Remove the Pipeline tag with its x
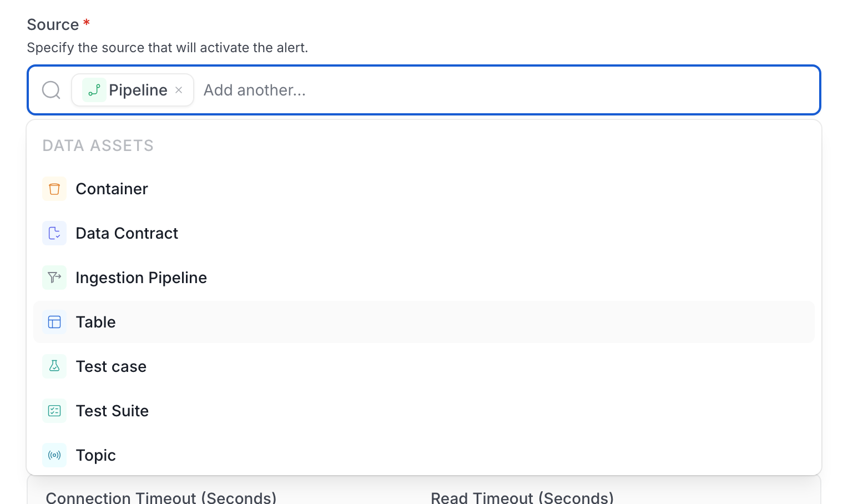The width and height of the screenshot is (848, 504). coord(179,90)
